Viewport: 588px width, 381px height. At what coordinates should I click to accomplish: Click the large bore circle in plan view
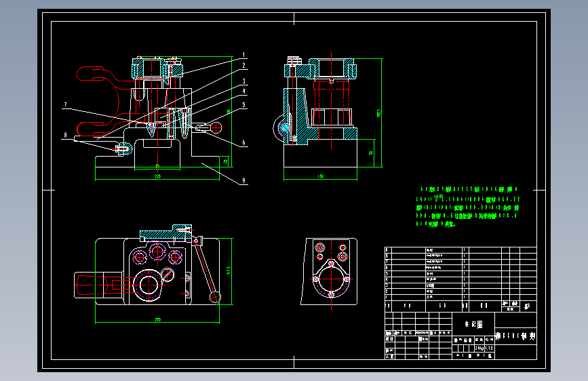click(x=149, y=285)
